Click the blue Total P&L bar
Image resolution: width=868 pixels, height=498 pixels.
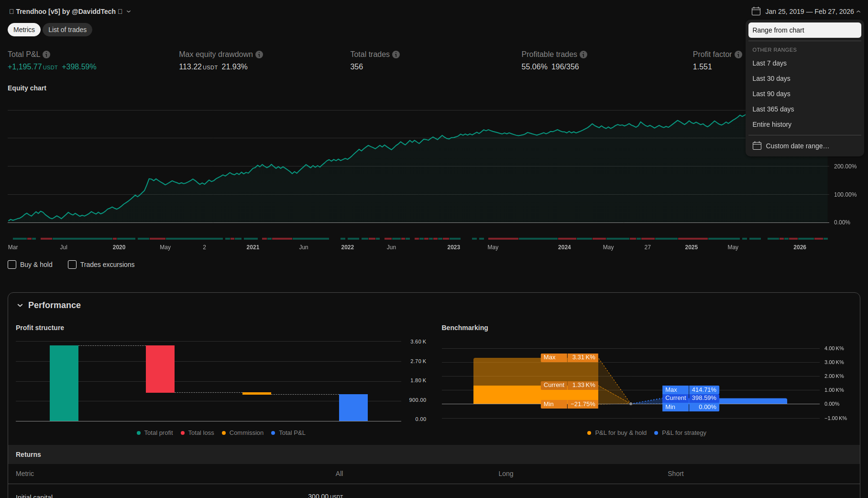[x=353, y=408]
